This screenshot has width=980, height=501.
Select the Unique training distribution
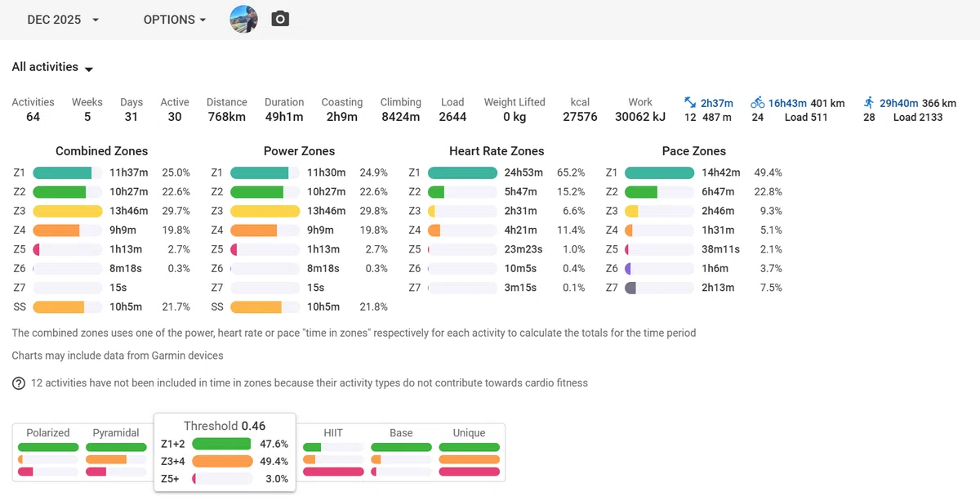(x=469, y=452)
